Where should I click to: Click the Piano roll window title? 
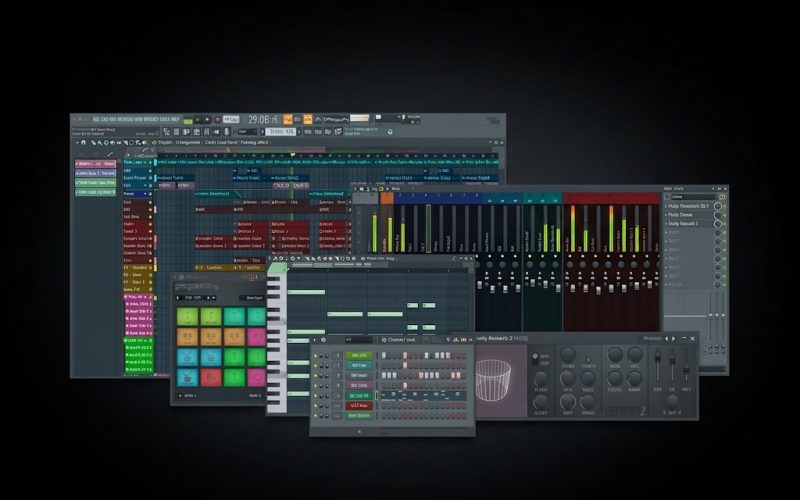381,259
